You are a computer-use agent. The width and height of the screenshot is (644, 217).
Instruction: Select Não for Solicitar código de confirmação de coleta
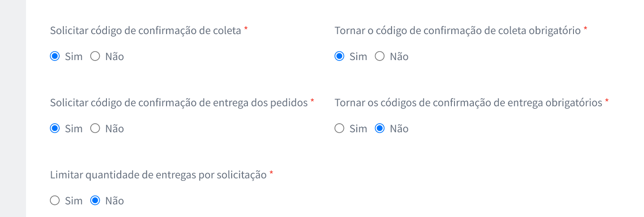[95, 56]
